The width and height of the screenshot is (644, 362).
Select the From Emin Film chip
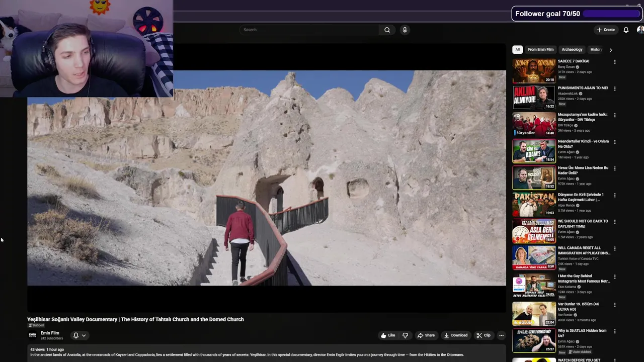pyautogui.click(x=540, y=49)
